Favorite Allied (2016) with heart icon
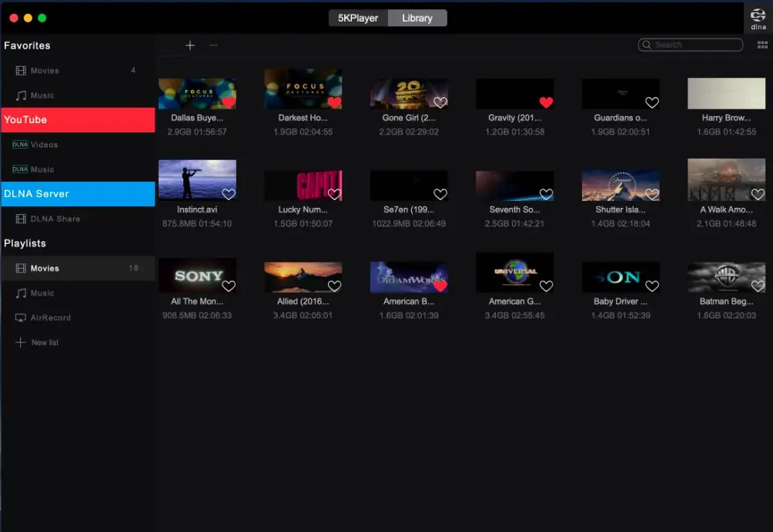This screenshot has height=532, width=773. [334, 286]
